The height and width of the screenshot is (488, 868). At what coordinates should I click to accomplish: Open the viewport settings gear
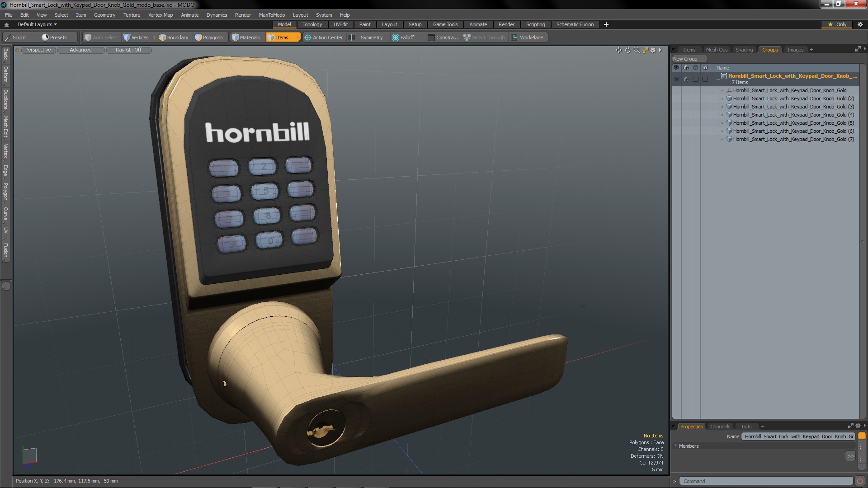click(x=653, y=50)
